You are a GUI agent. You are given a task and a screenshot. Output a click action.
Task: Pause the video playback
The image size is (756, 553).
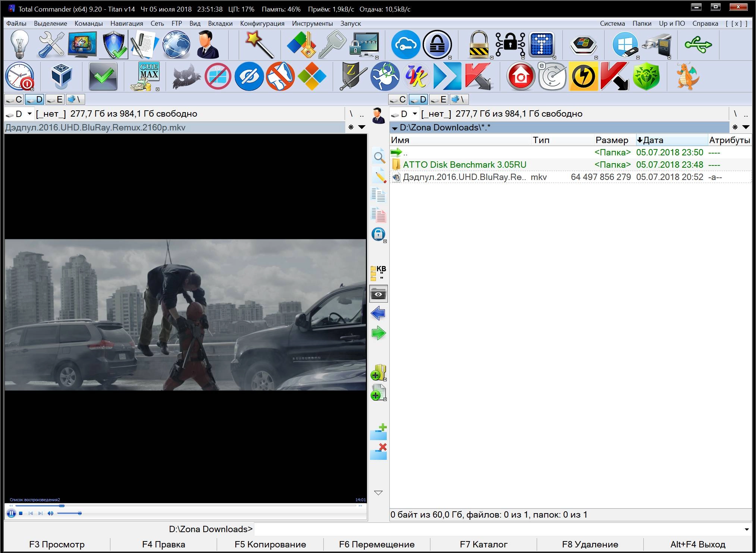tap(11, 513)
